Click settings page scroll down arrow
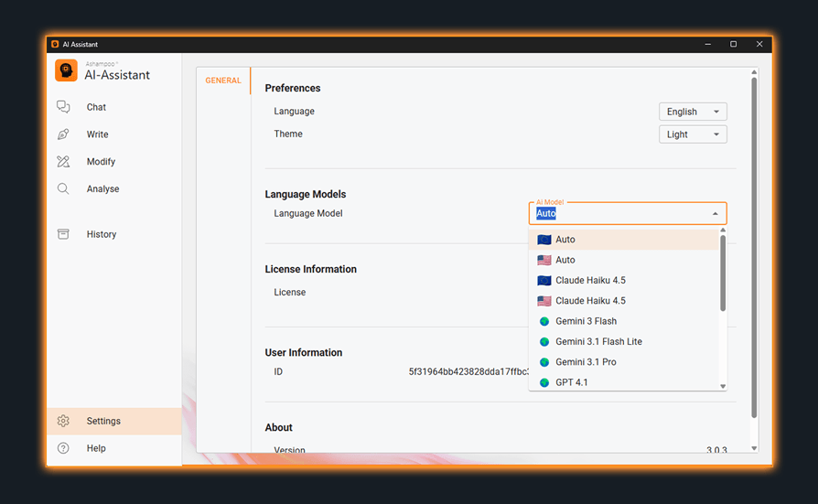Viewport: 818px width, 504px height. click(x=754, y=448)
